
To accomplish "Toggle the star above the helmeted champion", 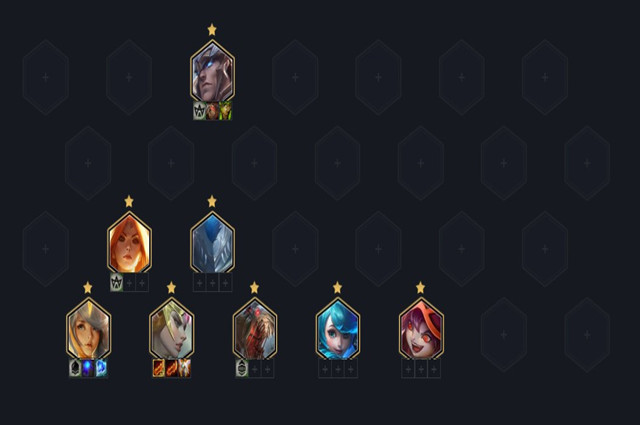I will pyautogui.click(x=212, y=30).
